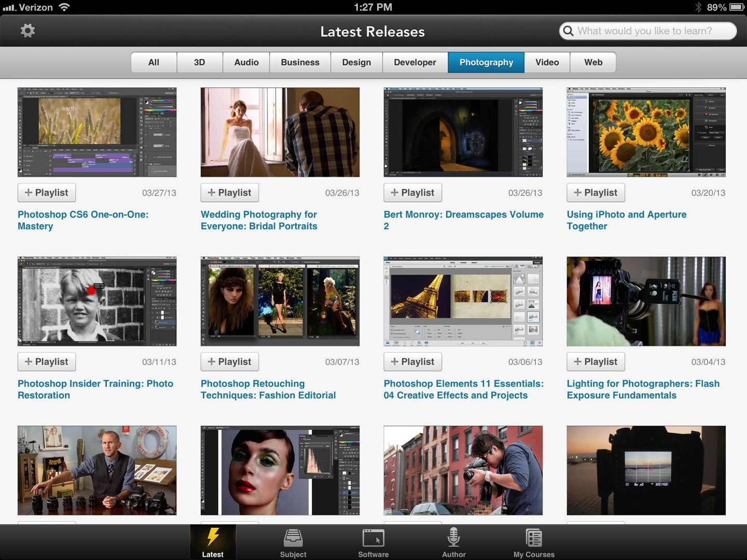Add Wedding Photography Bridal Portraits to playlist
The height and width of the screenshot is (560, 747).
click(x=230, y=192)
